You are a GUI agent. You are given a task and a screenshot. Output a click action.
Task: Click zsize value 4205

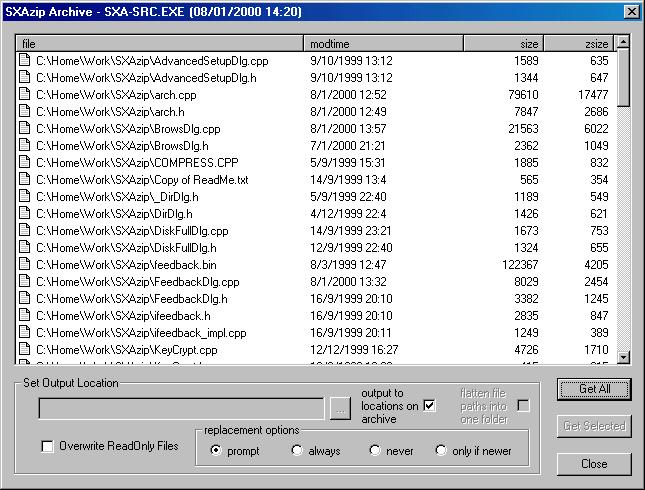pos(596,265)
